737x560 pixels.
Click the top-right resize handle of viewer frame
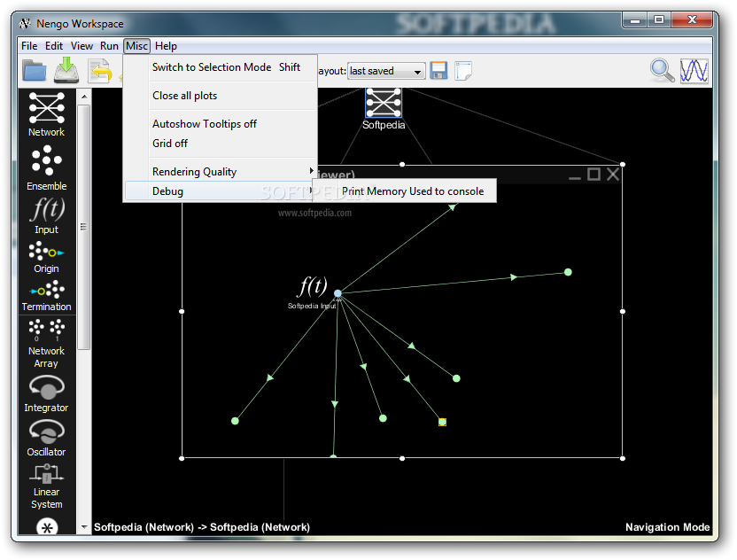[623, 165]
